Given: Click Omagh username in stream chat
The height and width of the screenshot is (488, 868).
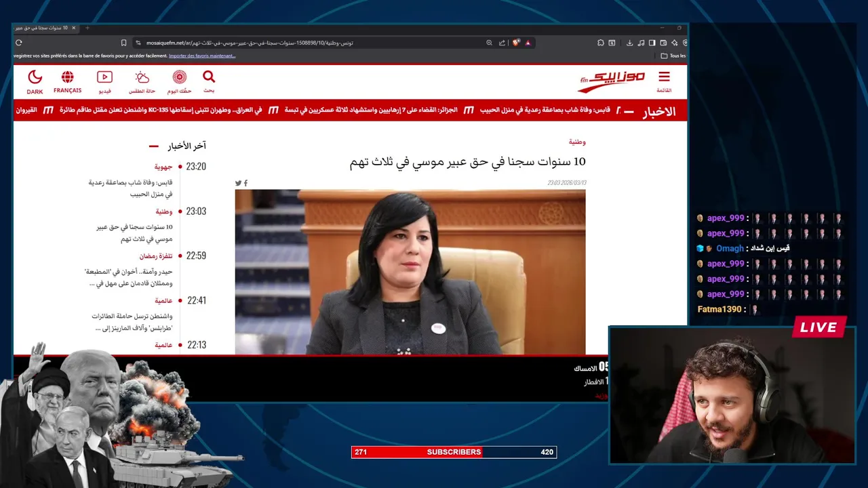Looking at the screenshot, I should (730, 248).
